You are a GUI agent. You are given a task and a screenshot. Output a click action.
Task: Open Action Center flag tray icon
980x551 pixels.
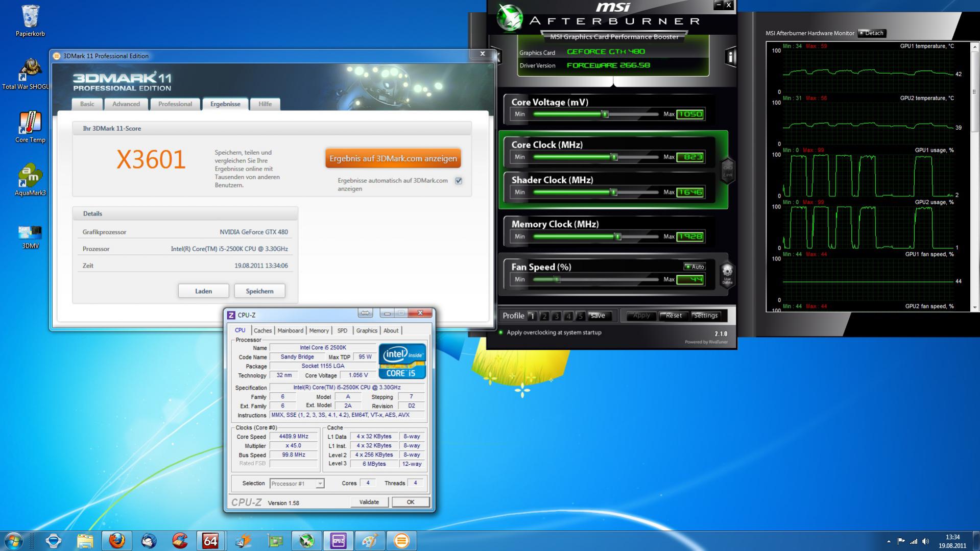pyautogui.click(x=901, y=541)
